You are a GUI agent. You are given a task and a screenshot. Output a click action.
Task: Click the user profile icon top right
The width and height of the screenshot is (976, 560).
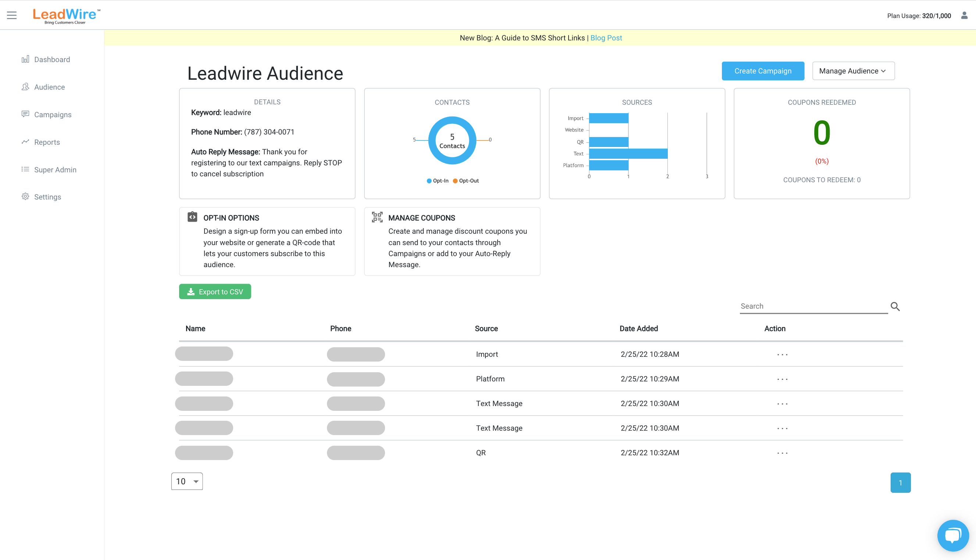click(x=965, y=15)
